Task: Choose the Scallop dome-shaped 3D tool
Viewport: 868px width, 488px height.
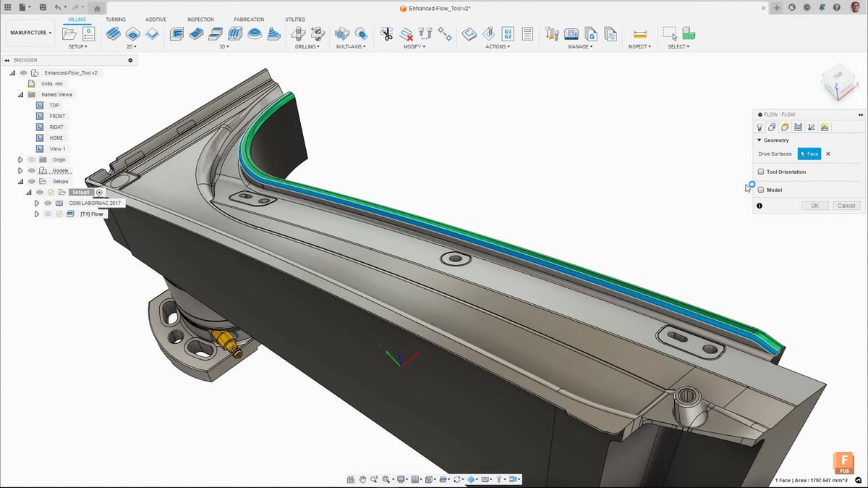Action: coord(255,33)
